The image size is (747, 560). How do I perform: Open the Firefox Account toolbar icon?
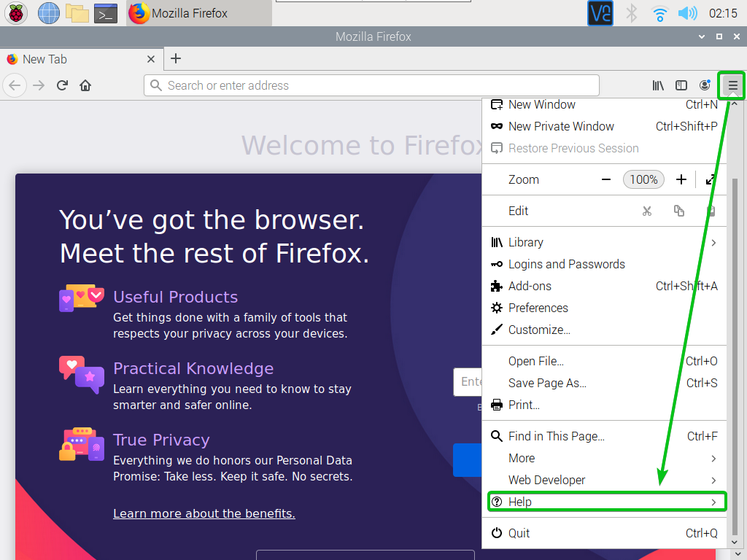coord(705,85)
